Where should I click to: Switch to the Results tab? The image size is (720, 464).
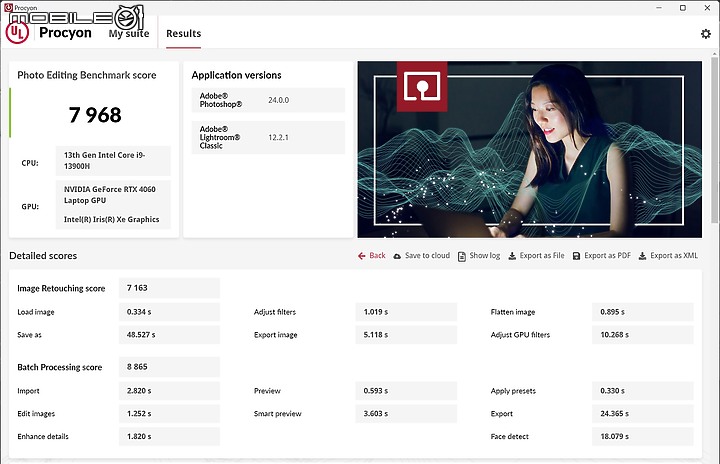[183, 34]
